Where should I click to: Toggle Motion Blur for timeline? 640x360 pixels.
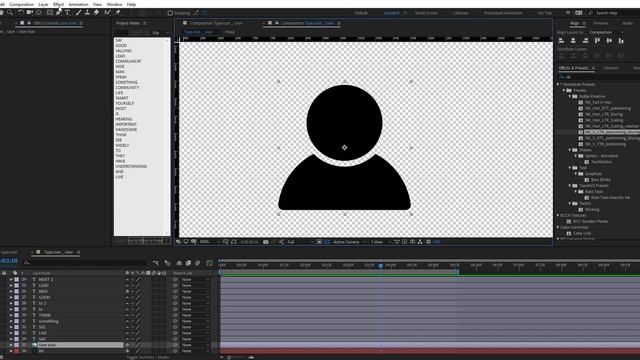point(198,263)
